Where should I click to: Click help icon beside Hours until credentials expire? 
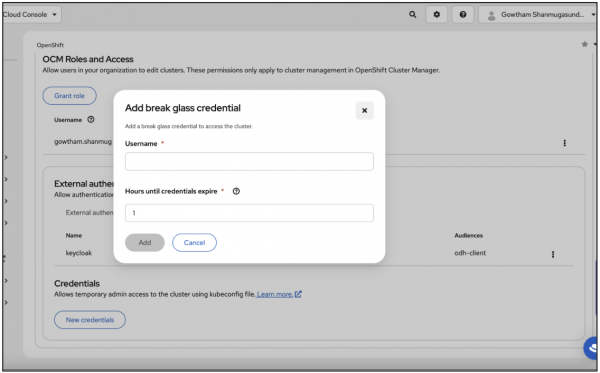236,191
